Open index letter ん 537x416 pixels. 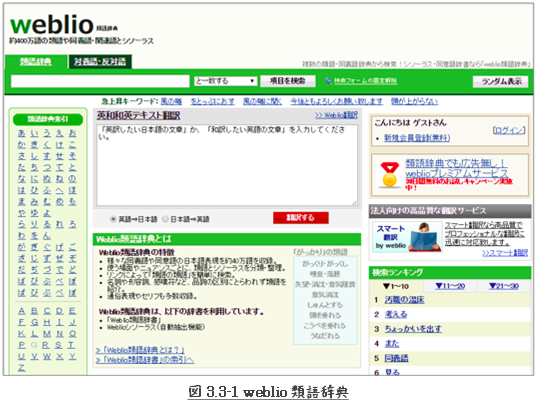point(47,236)
